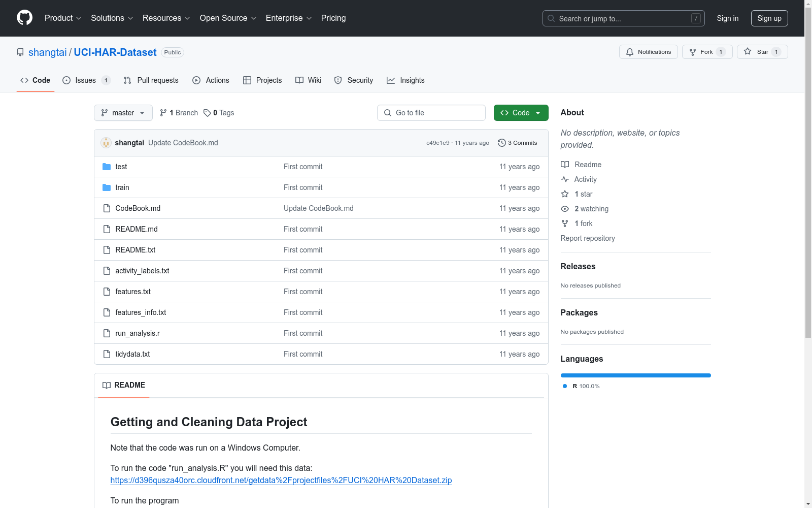Open the Security tab
The width and height of the screenshot is (812, 508).
point(354,80)
